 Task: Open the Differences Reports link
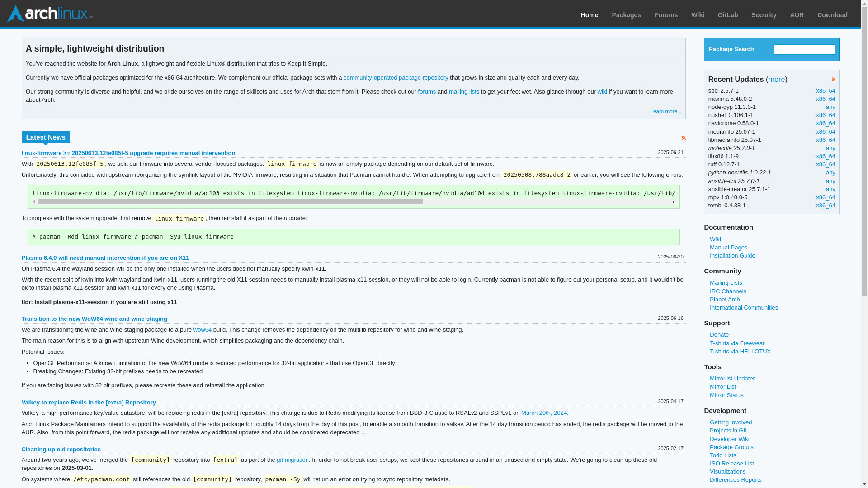coord(735,480)
